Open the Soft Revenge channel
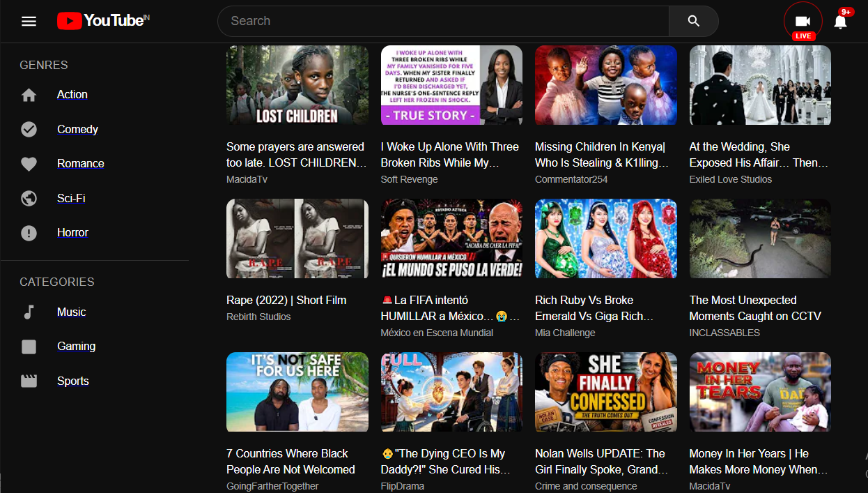Screen dimensions: 868x493 (410, 179)
